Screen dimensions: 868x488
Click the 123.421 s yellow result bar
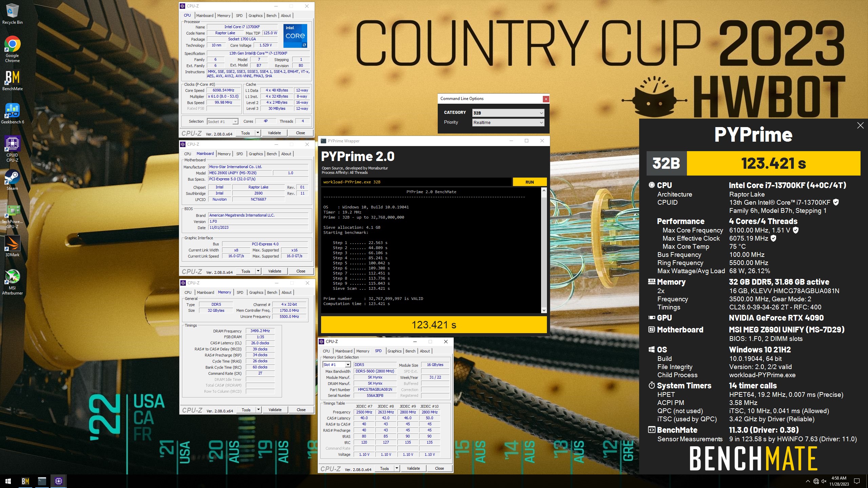coord(434,325)
